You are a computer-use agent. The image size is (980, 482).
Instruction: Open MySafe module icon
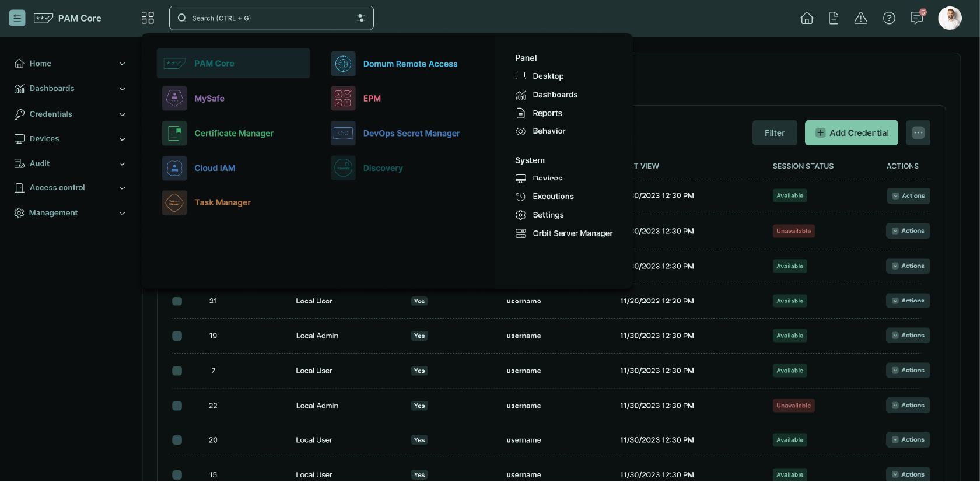tap(174, 98)
